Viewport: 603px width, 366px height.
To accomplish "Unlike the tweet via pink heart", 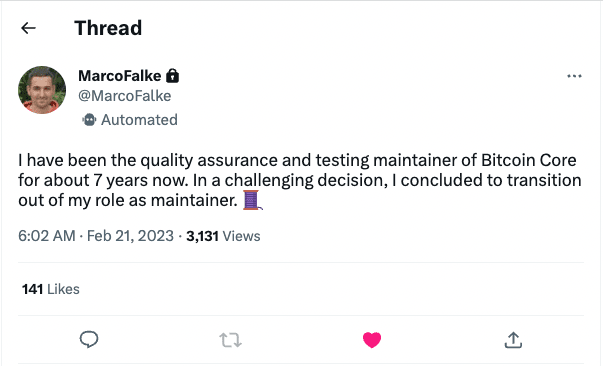I will 372,340.
